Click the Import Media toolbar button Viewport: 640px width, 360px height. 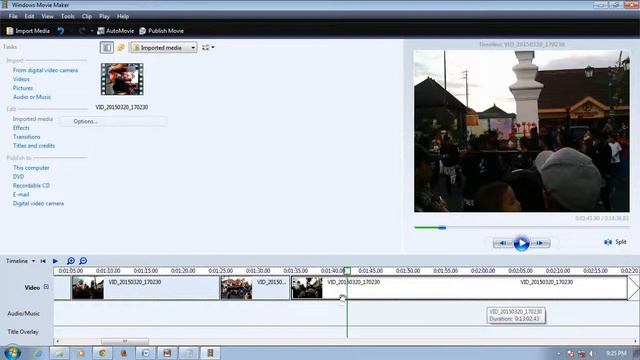pos(28,31)
